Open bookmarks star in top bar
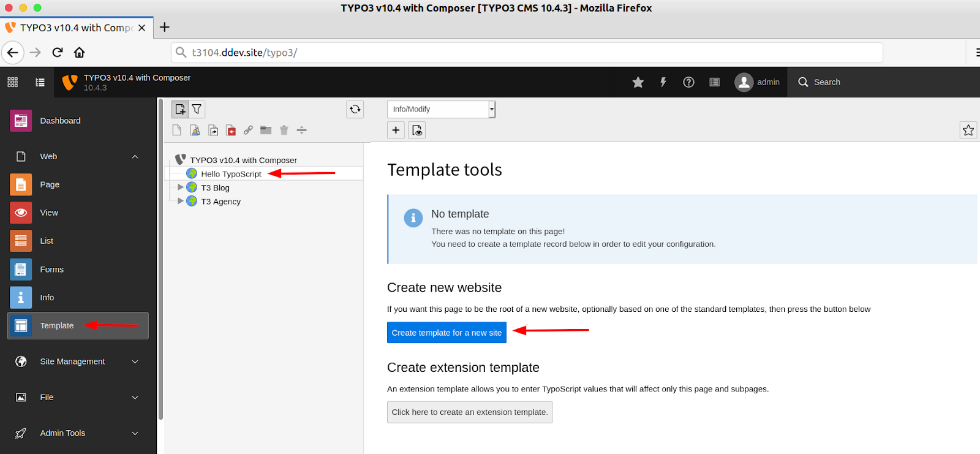Screen dimensions: 980x454 pos(638,82)
